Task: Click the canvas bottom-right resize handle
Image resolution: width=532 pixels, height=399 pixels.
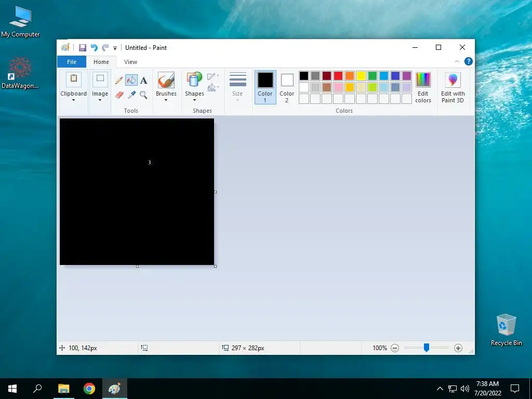Action: (216, 267)
